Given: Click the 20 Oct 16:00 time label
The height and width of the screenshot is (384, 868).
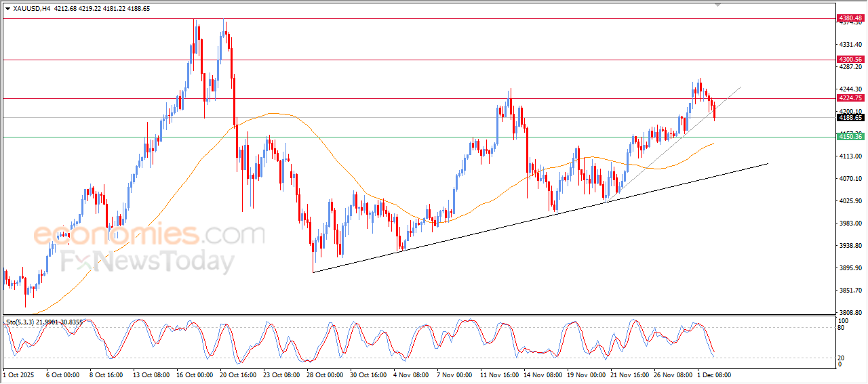Looking at the screenshot, I should click(x=237, y=375).
